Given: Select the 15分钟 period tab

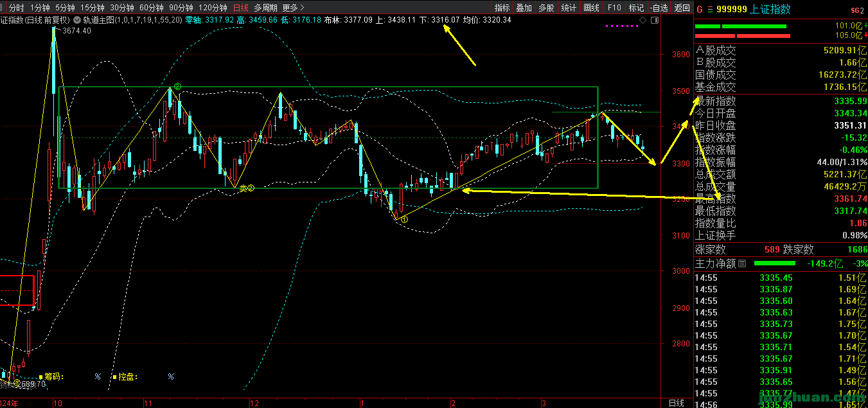Looking at the screenshot, I should click(x=93, y=8).
